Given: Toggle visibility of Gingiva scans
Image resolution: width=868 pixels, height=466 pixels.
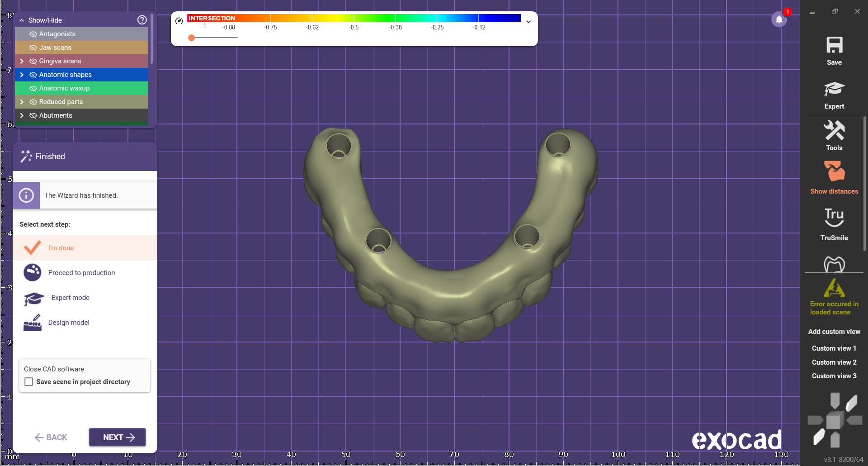Looking at the screenshot, I should click(x=33, y=61).
